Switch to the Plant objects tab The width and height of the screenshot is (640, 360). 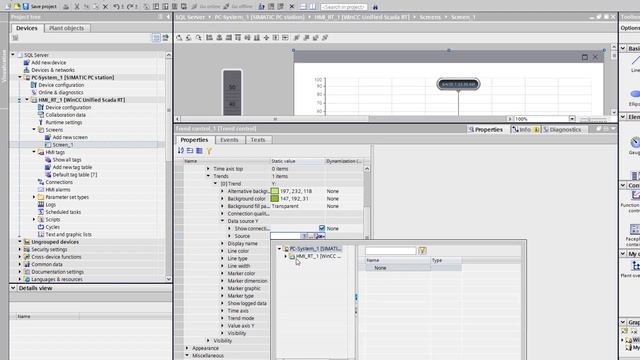66,28
